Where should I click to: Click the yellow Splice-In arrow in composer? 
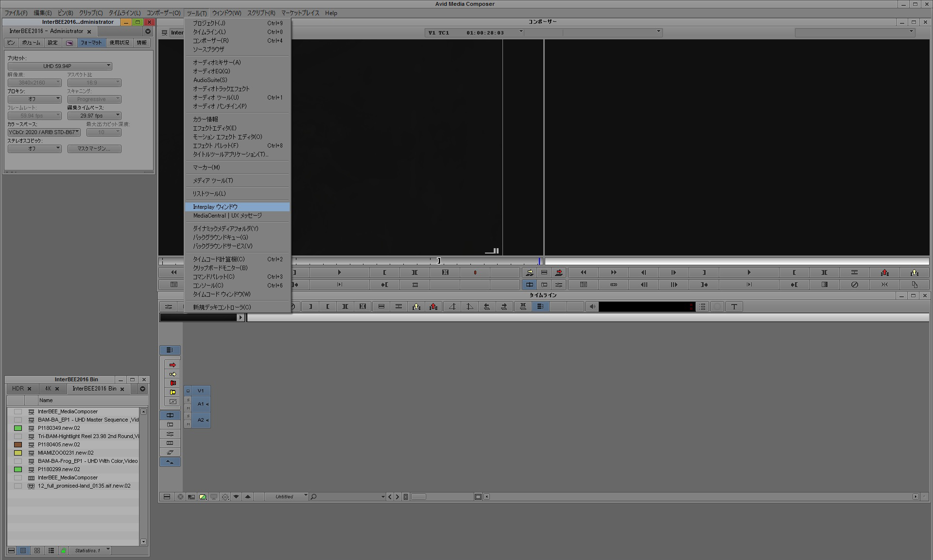click(x=530, y=272)
